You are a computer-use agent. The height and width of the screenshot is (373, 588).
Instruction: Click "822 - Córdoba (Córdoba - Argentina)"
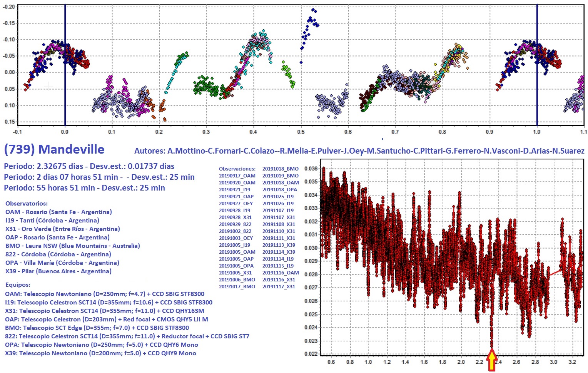[58, 254]
